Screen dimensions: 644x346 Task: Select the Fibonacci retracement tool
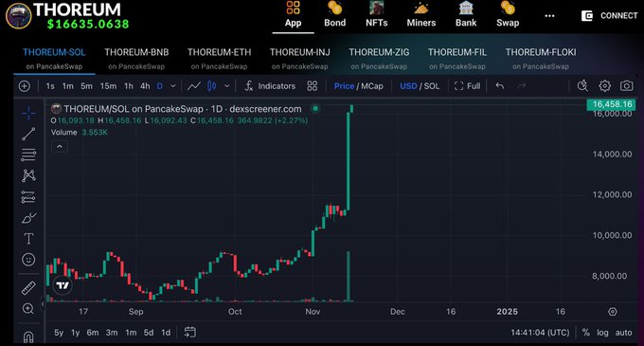point(28,155)
